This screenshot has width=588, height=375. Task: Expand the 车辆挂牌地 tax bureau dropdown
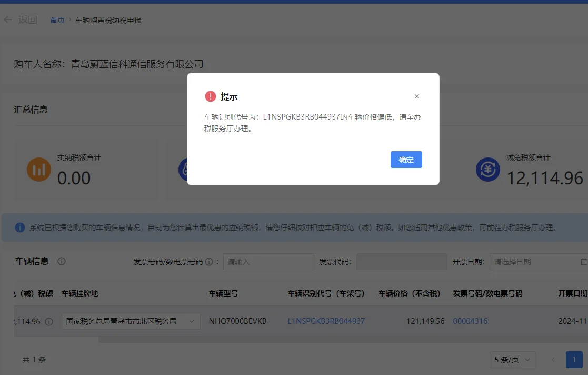[131, 321]
